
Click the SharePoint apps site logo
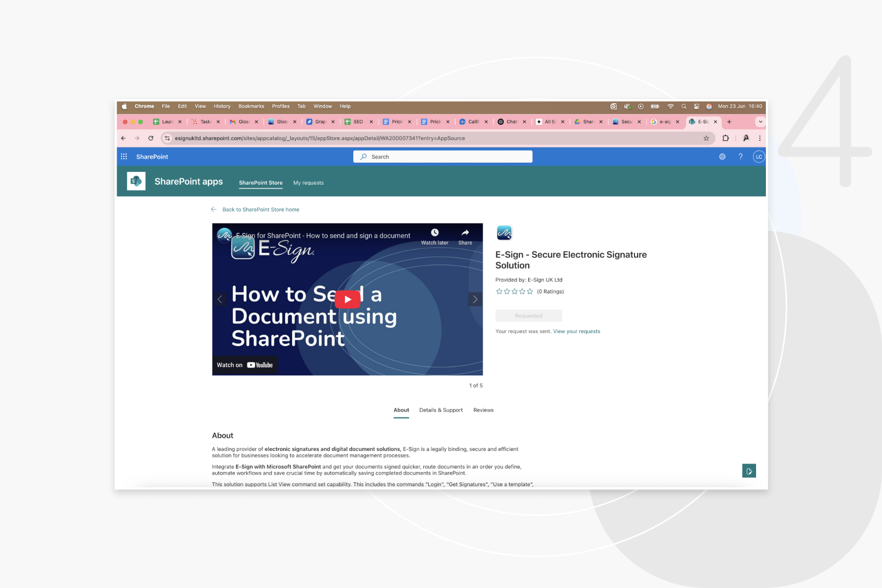(x=136, y=181)
